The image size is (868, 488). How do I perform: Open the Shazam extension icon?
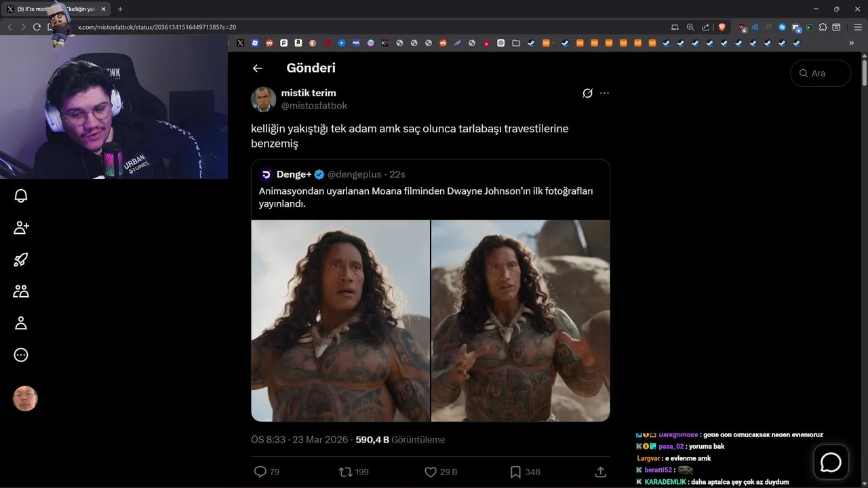pos(782,27)
